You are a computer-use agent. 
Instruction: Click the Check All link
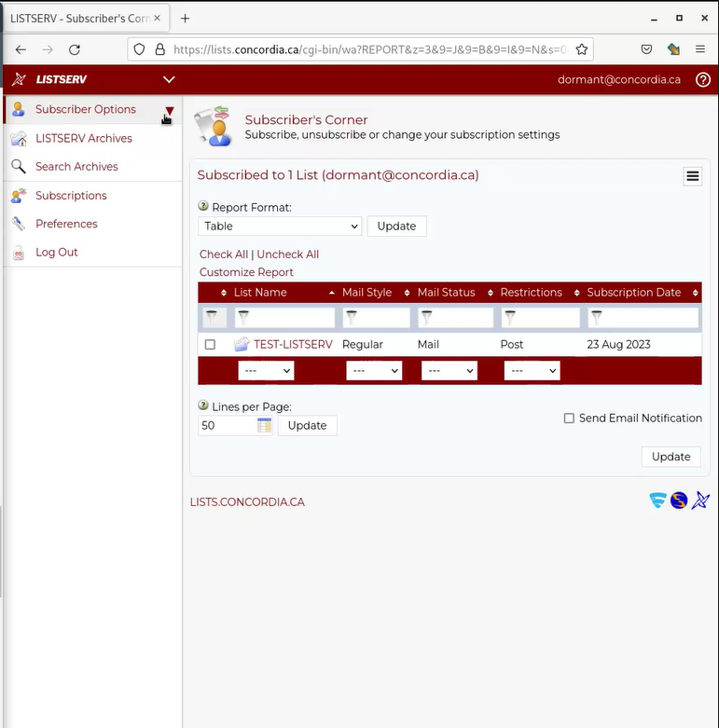(224, 254)
